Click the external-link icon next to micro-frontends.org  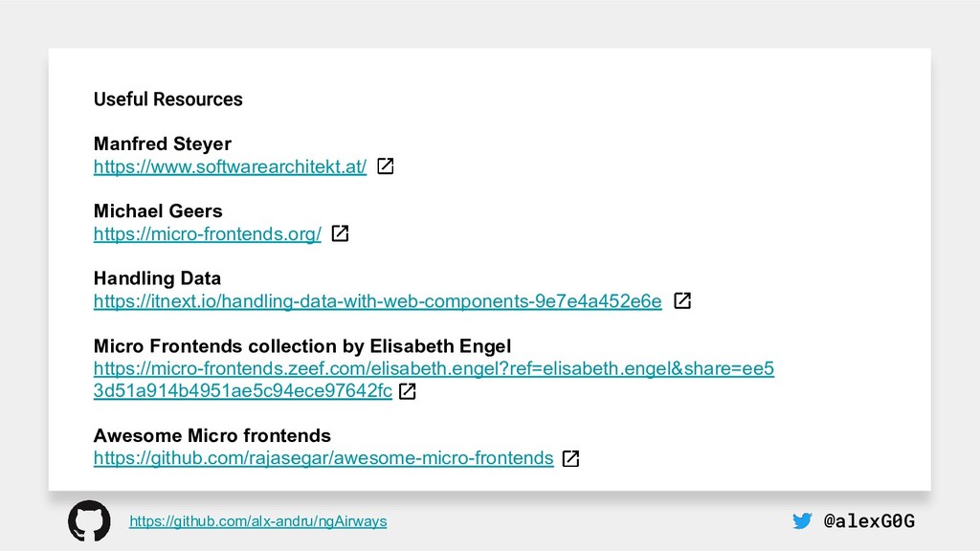pyautogui.click(x=340, y=234)
